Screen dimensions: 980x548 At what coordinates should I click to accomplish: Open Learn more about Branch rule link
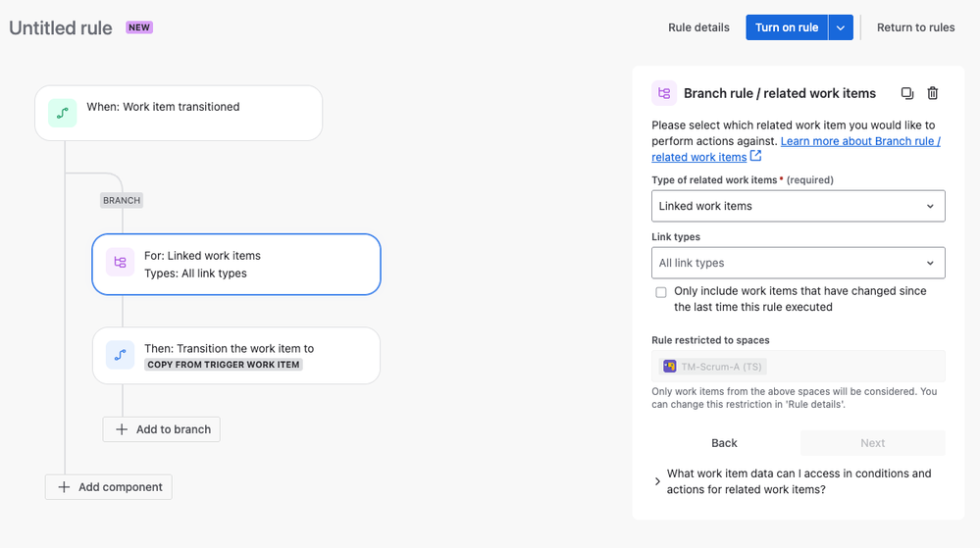pos(796,149)
